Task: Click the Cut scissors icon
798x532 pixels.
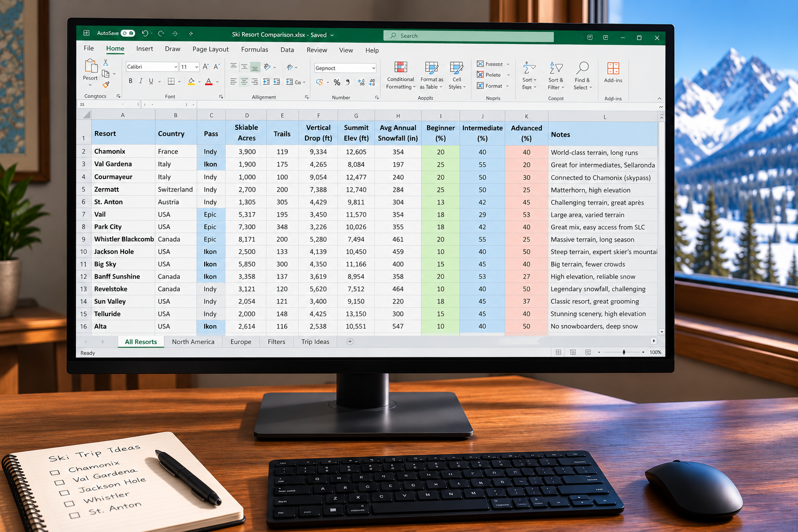Action: pos(105,62)
